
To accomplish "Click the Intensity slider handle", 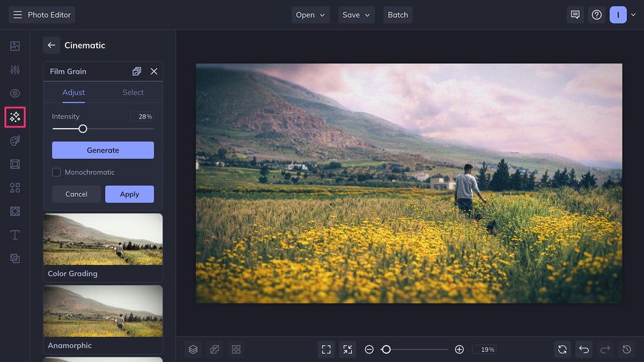I will click(83, 129).
